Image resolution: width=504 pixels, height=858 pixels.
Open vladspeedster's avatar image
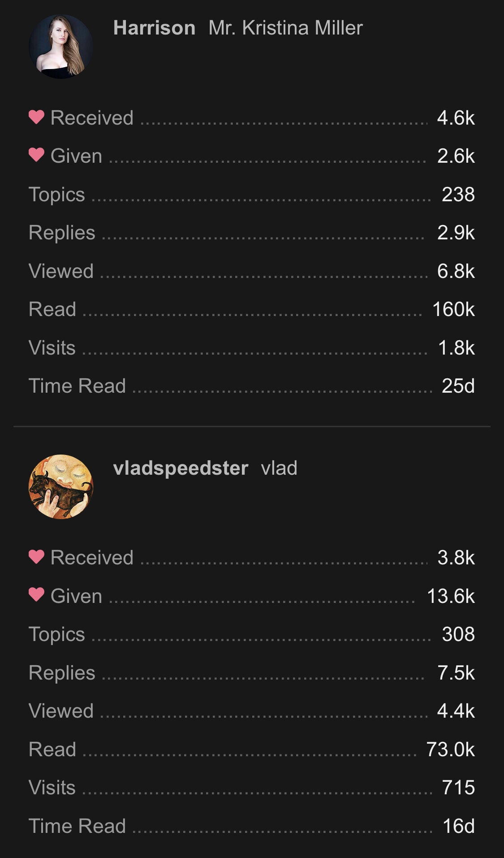pyautogui.click(x=61, y=487)
